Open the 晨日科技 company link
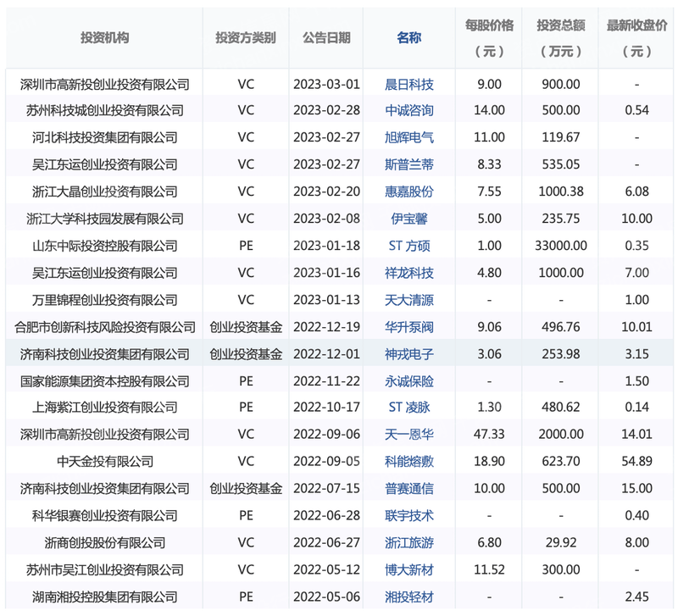The image size is (678, 616). 409,84
